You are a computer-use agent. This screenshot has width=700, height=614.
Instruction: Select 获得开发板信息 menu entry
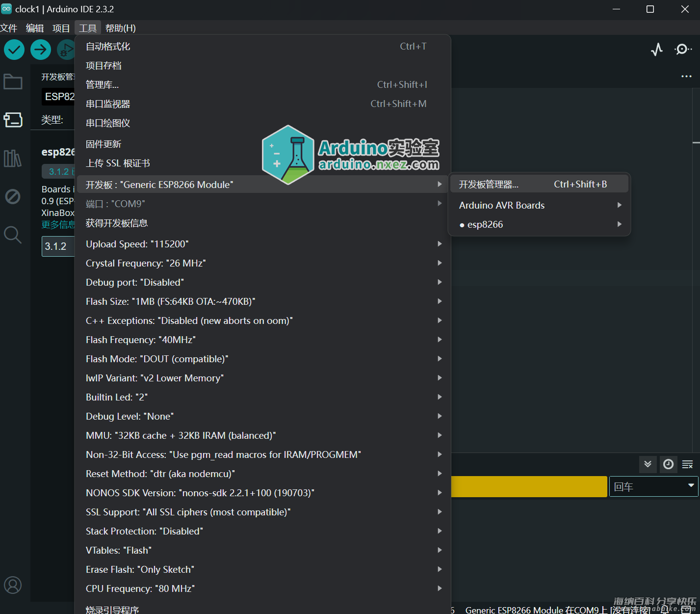[x=262, y=223]
